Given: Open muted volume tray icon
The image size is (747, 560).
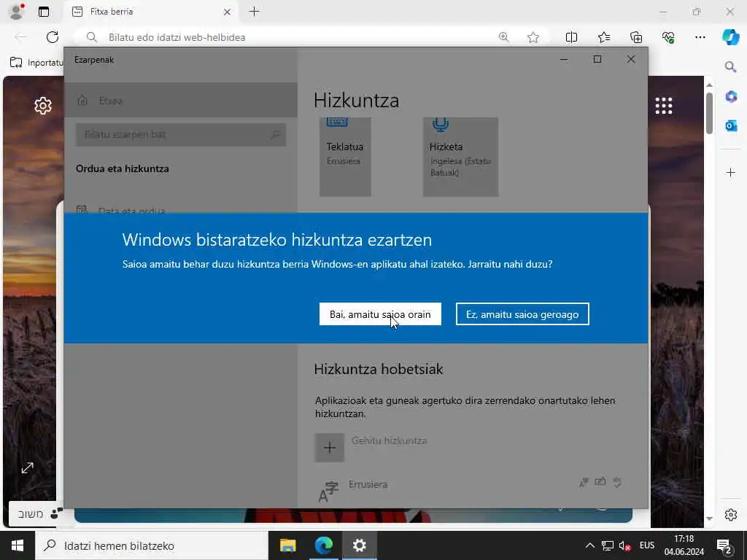Looking at the screenshot, I should (624, 545).
